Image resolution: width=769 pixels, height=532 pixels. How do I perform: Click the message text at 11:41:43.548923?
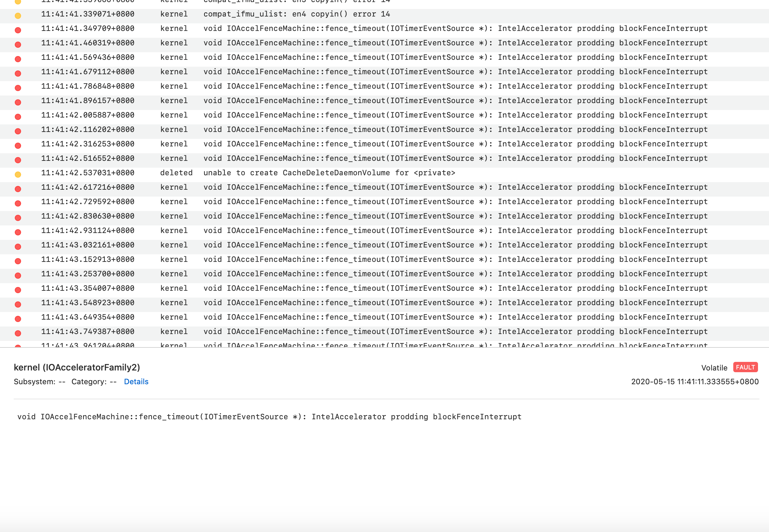(x=455, y=303)
